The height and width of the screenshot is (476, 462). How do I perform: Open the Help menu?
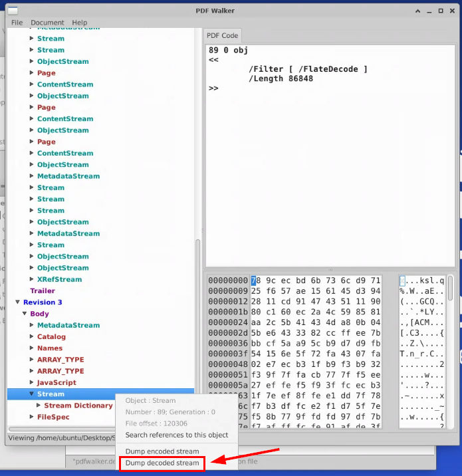(x=80, y=23)
